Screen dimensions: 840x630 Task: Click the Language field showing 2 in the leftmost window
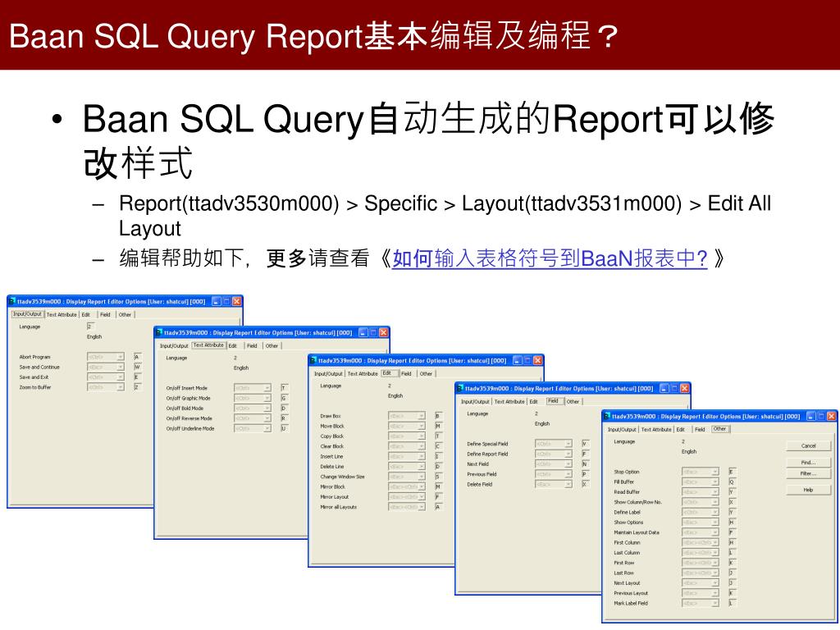point(90,326)
